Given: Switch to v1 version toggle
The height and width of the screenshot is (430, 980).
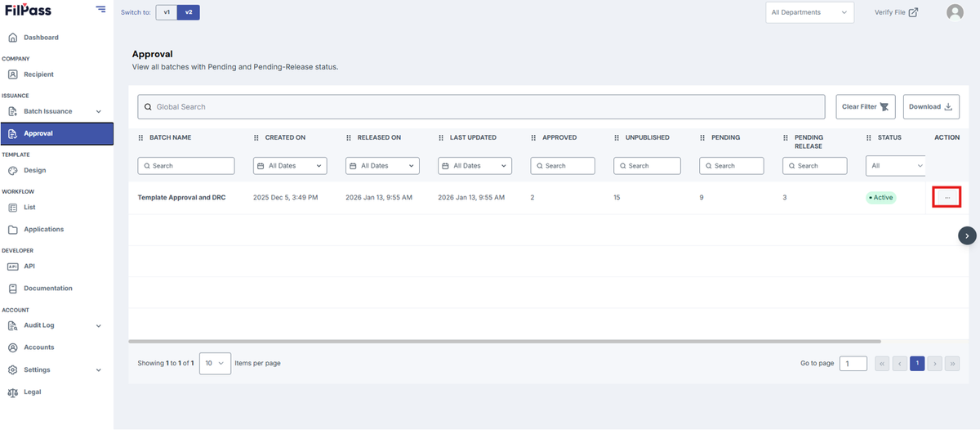Looking at the screenshot, I should [x=167, y=12].
